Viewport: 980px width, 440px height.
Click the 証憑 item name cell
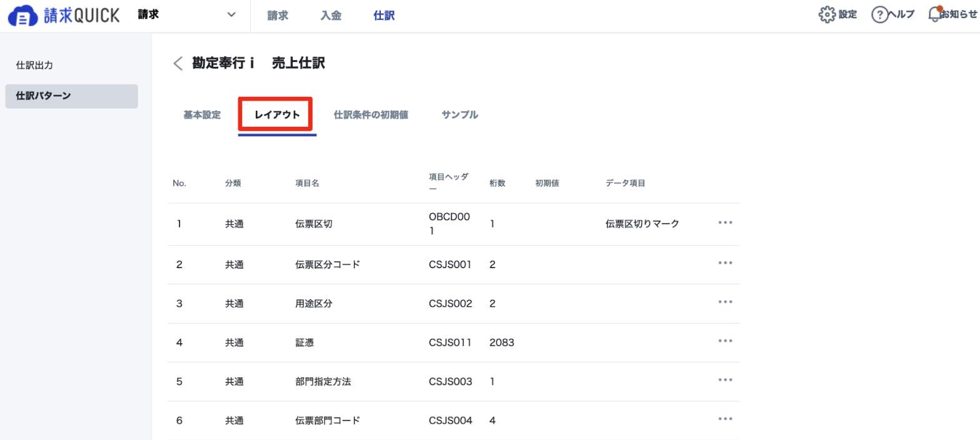304,342
